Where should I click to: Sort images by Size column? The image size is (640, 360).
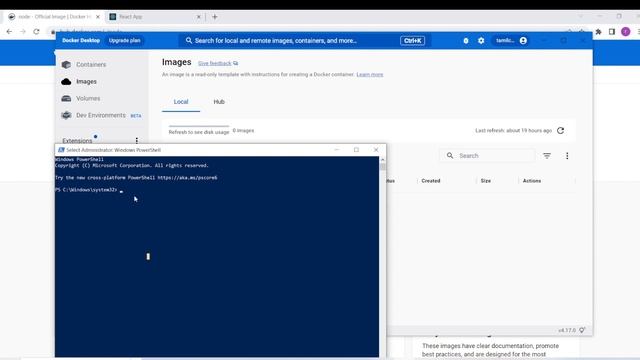point(486,181)
